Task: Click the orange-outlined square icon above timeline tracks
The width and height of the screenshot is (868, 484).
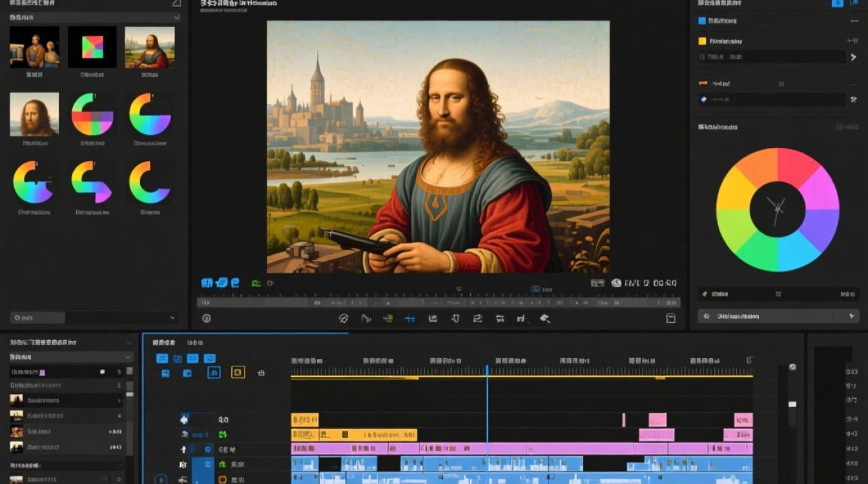Action: click(x=238, y=372)
